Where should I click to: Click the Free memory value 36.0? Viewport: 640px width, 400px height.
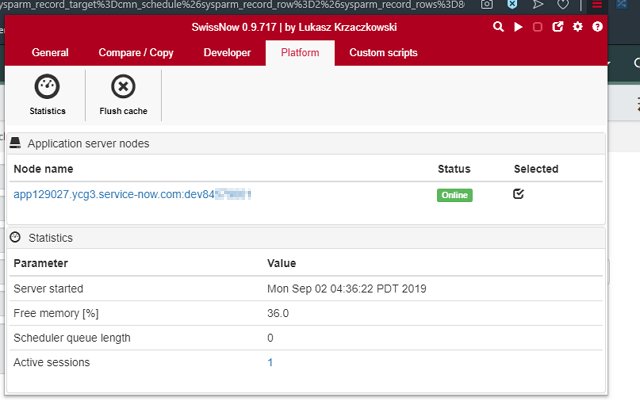[278, 313]
